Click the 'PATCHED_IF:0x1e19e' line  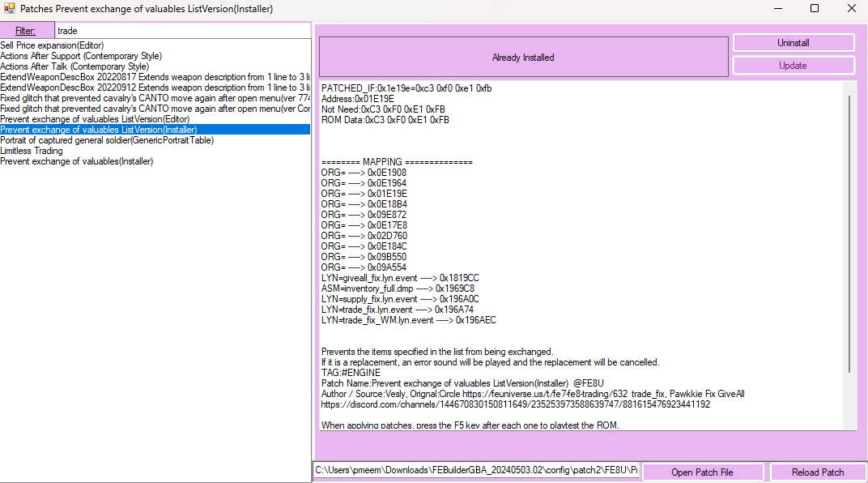(406, 88)
